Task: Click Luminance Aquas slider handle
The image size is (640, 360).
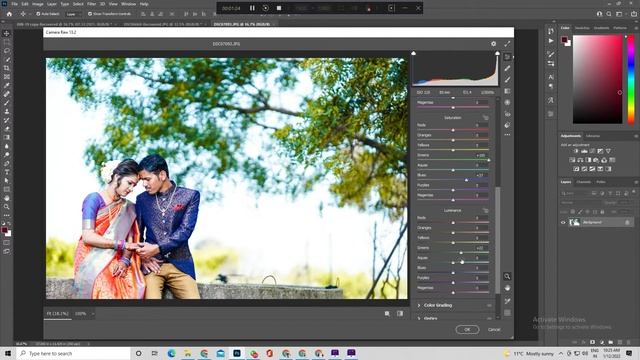Action: tap(453, 263)
